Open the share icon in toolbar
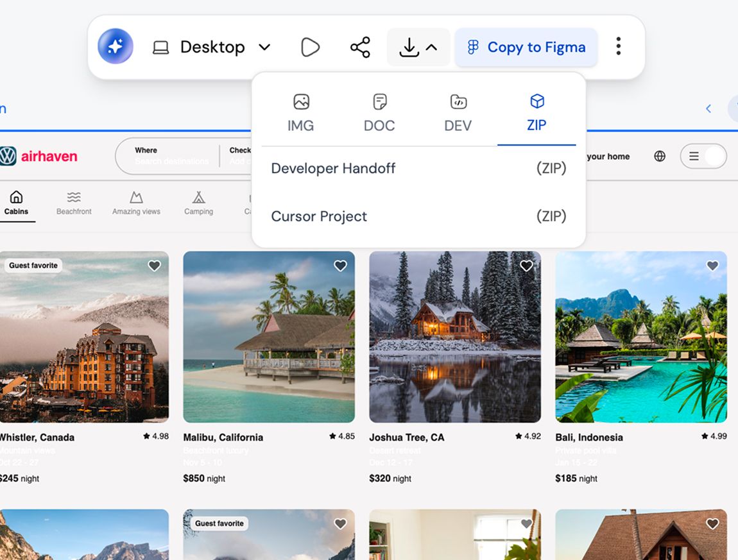The image size is (738, 560). (x=360, y=47)
